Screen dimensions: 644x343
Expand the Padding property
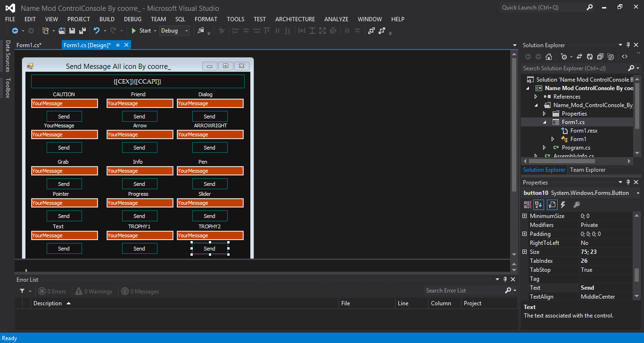524,234
